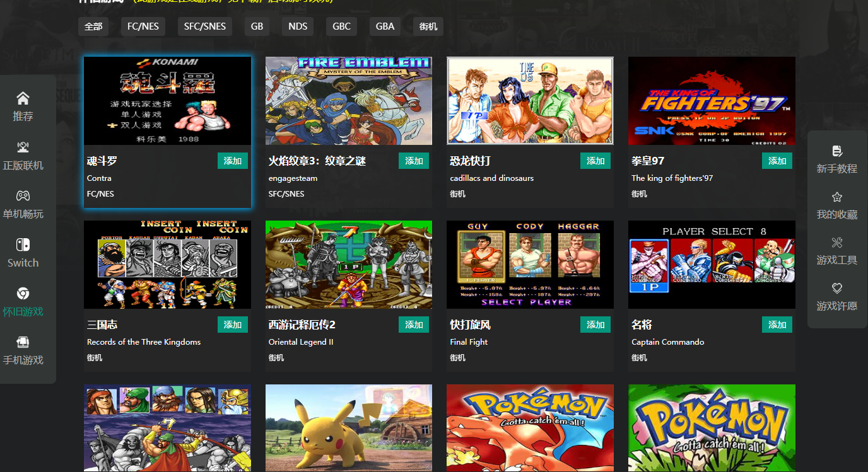
Task: Click the heart icon for 游戏许愿
Action: [x=837, y=289]
